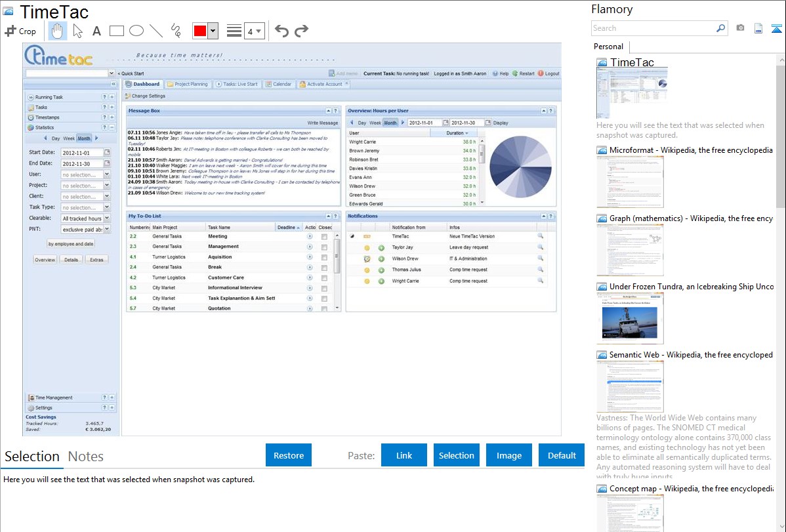786x532 pixels.
Task: Select the hand pan tool
Action: coord(58,31)
